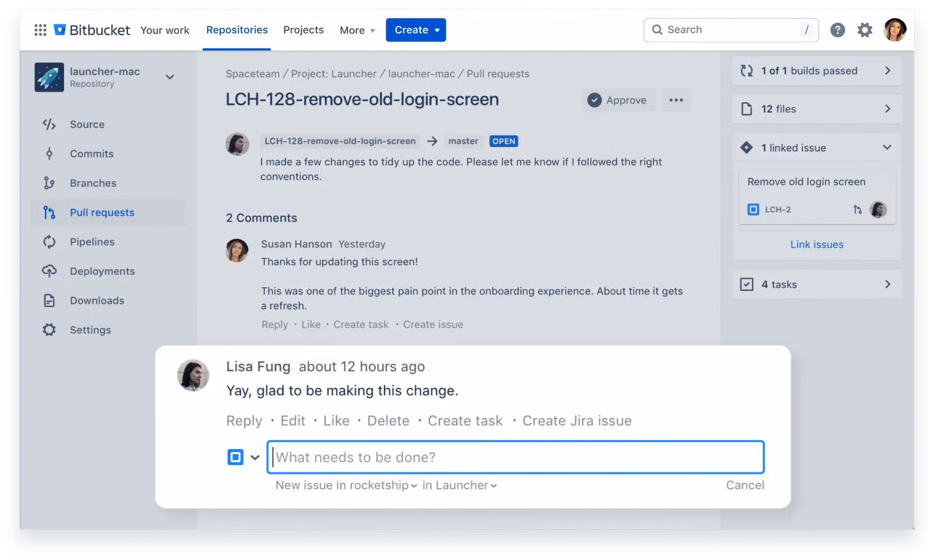Open the Pipelines section
934x560 pixels.
click(x=92, y=242)
